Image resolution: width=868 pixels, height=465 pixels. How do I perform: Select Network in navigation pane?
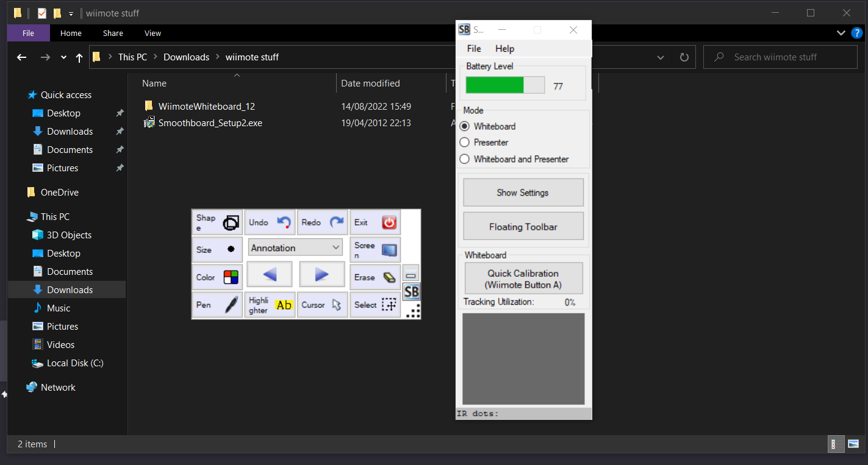[58, 388]
